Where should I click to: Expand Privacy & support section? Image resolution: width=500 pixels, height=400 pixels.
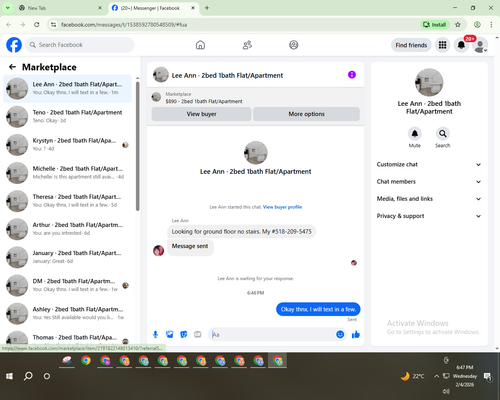[x=429, y=216]
